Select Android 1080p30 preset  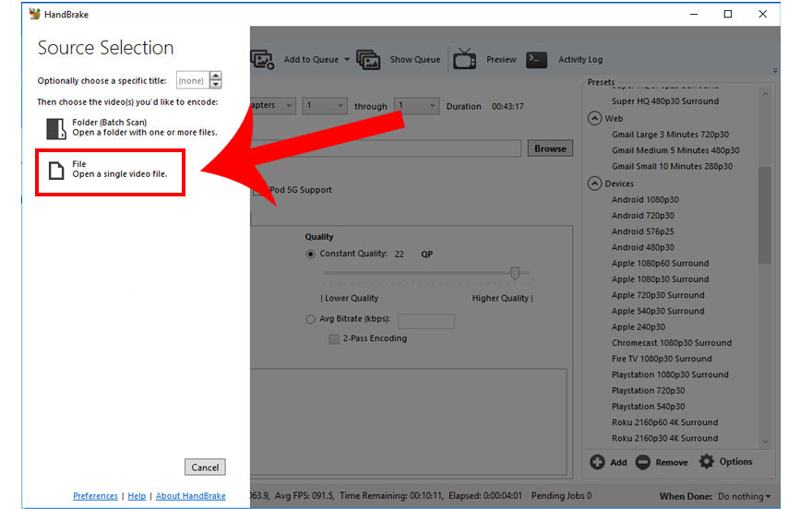(645, 200)
